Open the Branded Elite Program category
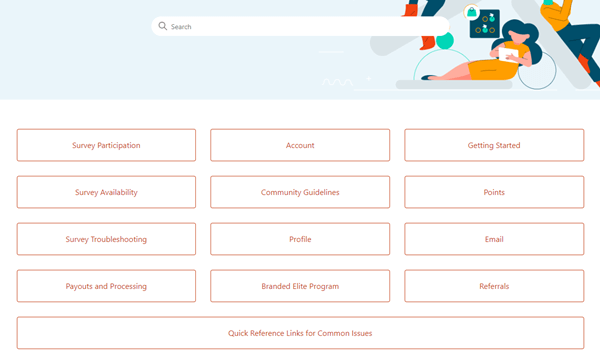Screen dimensions: 600x363 coord(300,286)
